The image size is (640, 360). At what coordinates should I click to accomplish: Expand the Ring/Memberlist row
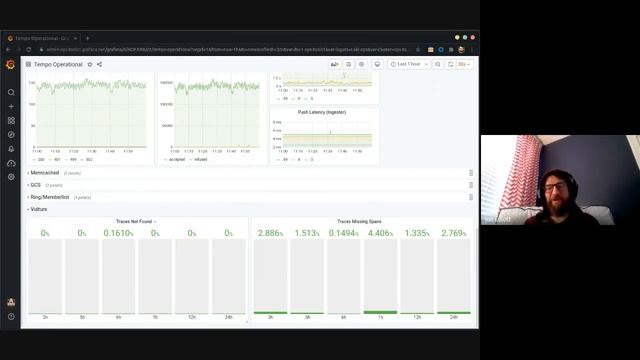[49, 197]
